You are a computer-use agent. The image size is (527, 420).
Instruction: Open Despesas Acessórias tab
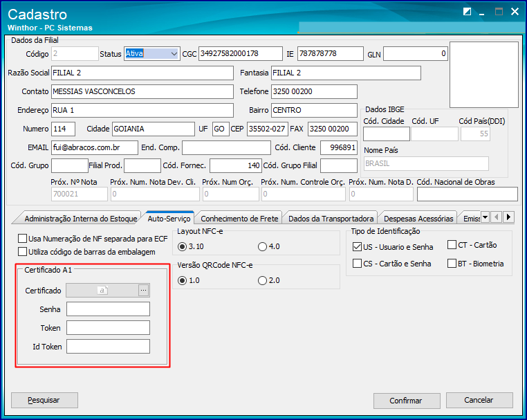(418, 219)
